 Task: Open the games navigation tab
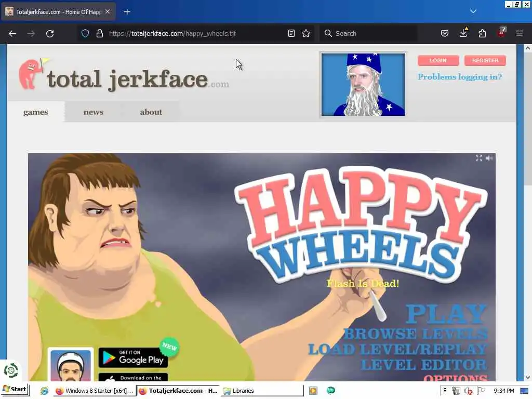pyautogui.click(x=36, y=112)
